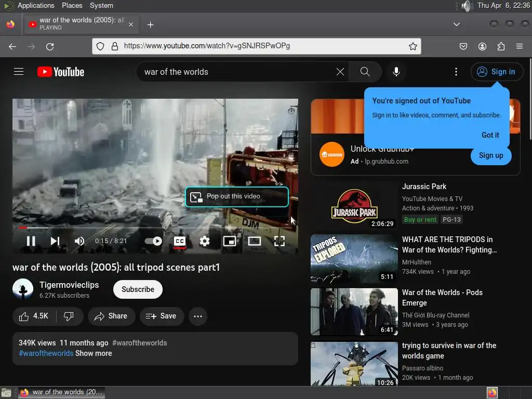Open tracking protection shield icon
Screen dimensions: 532x399
(x=100, y=46)
